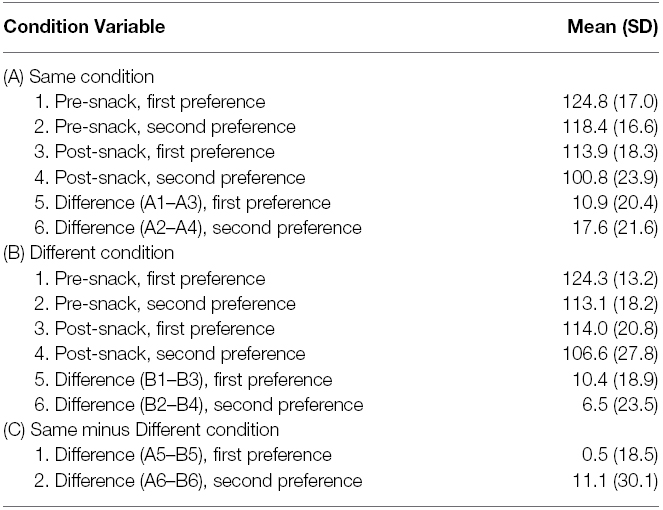Click the value 113.9 (18.3)
Image resolution: width=663 pixels, height=510 pixels.
(610, 152)
